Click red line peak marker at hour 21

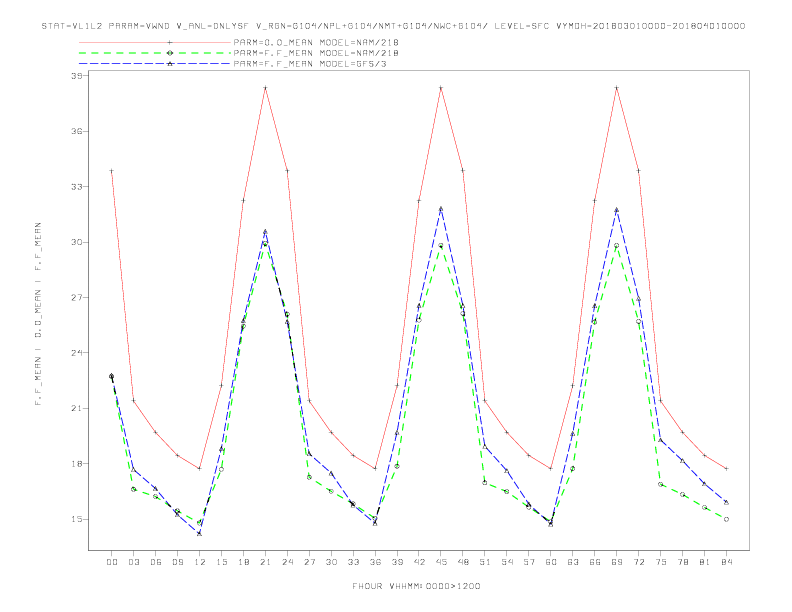coord(265,88)
